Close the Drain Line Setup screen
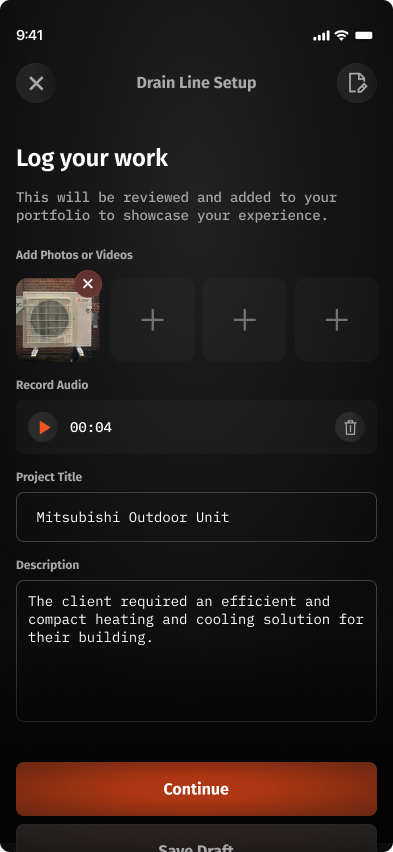 (36, 83)
